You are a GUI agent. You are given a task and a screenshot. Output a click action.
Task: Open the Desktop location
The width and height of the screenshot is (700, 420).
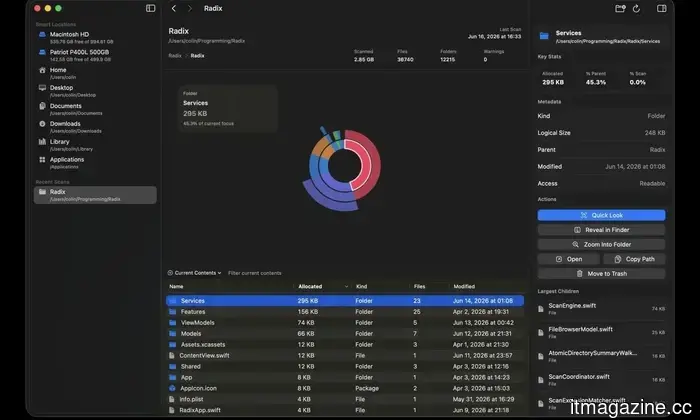(95, 91)
